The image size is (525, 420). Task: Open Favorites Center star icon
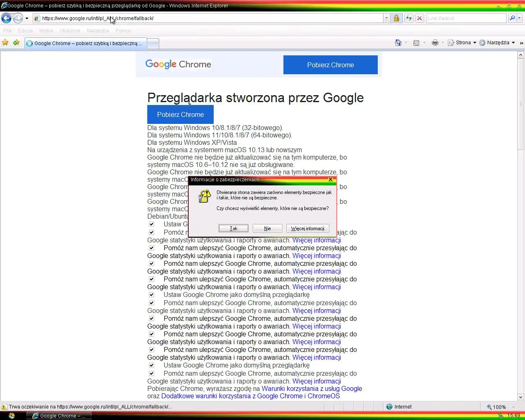[5, 43]
